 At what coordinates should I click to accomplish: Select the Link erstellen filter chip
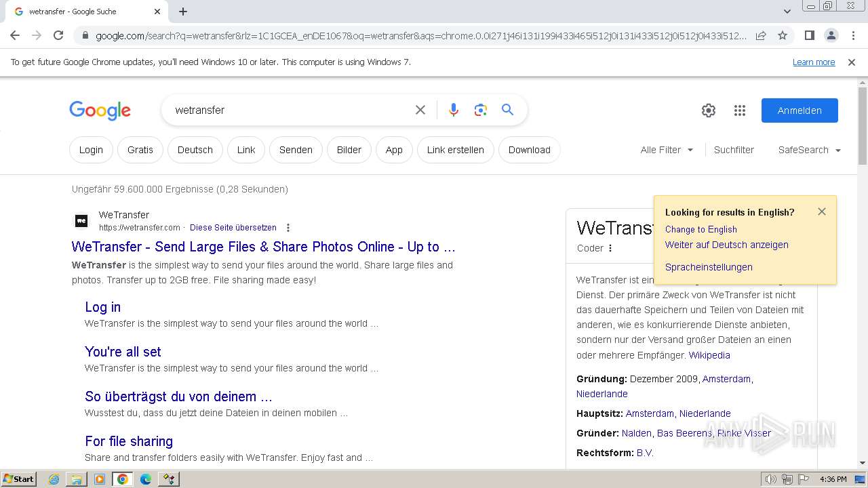(x=456, y=150)
